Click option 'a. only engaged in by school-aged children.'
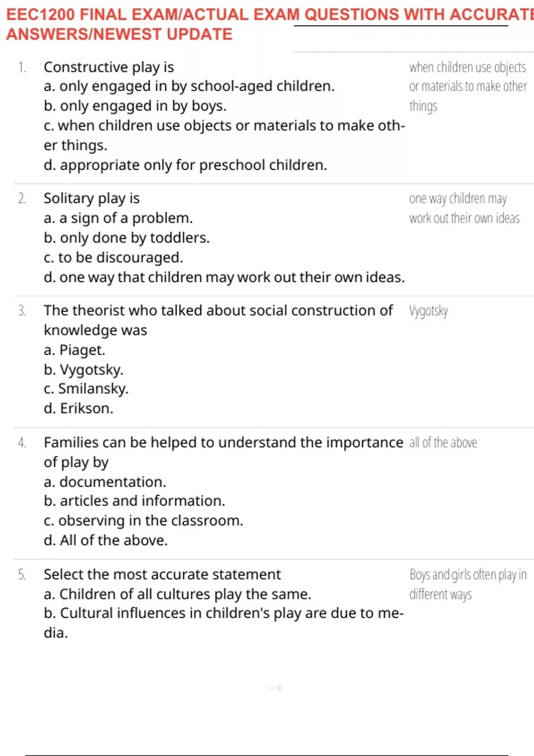534x756 pixels. 189,86
